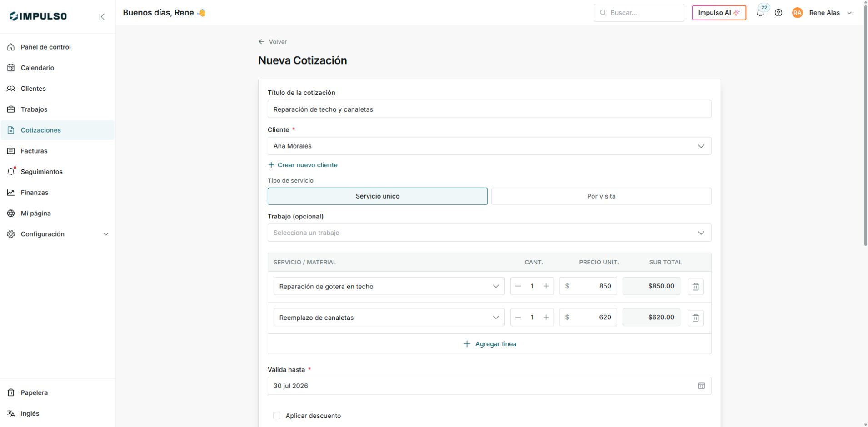Click the Calendario calendar icon
This screenshot has width=868, height=427.
(11, 68)
